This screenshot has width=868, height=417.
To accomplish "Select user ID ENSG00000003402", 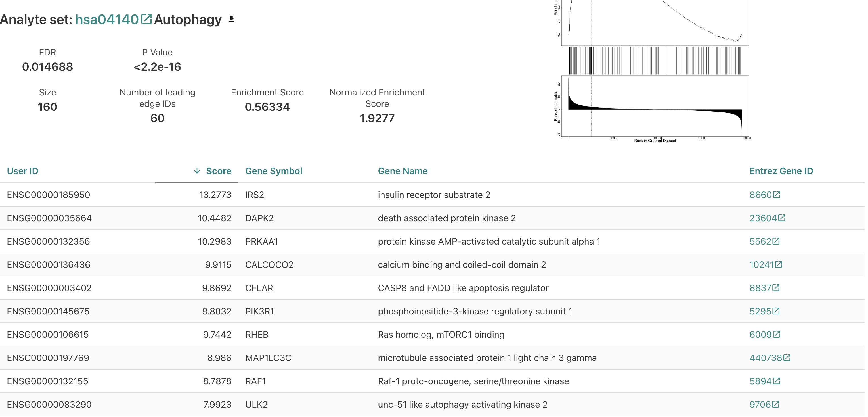I will (49, 288).
